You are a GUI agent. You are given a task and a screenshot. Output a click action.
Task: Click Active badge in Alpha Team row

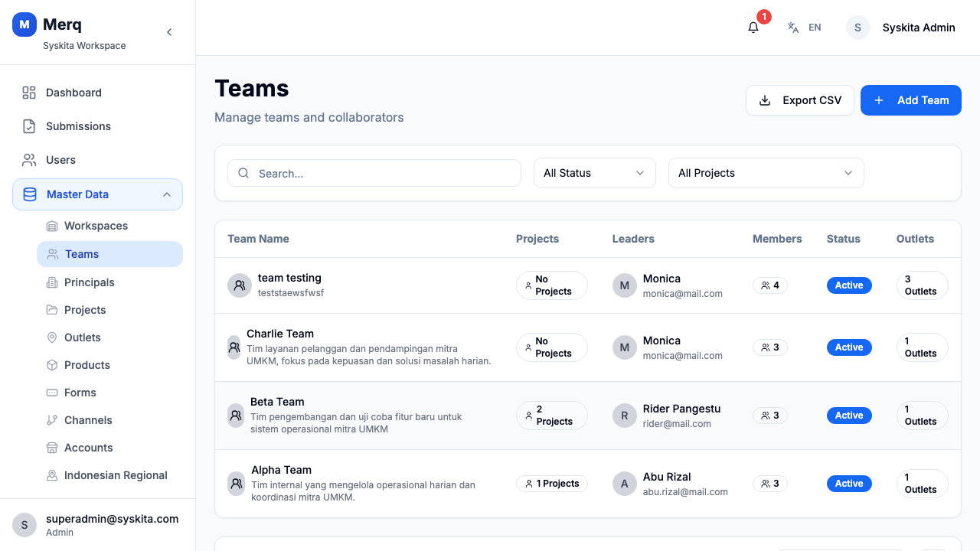pos(849,484)
